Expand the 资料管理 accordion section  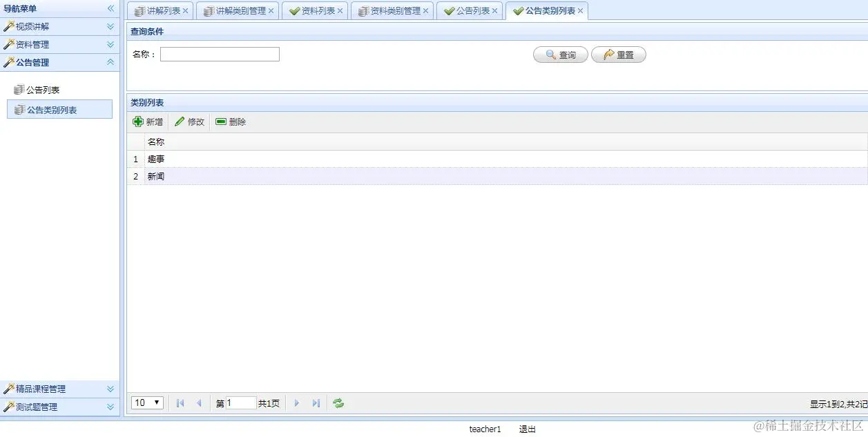[x=110, y=44]
